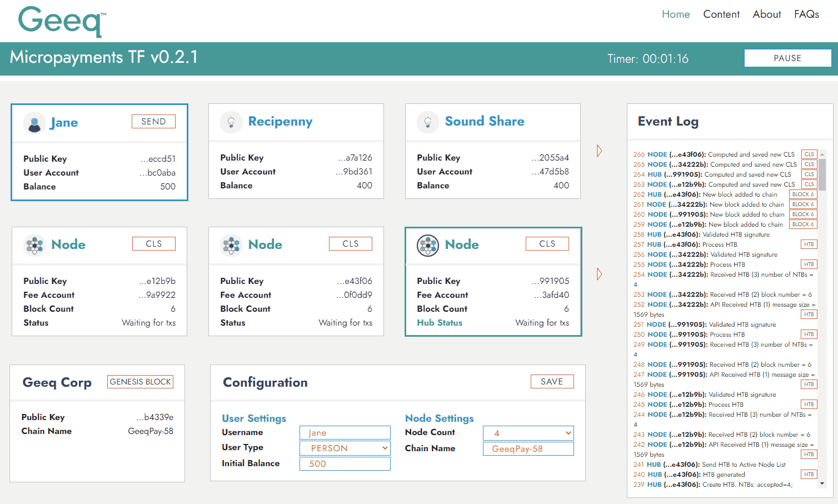Save the configuration settings

(552, 382)
